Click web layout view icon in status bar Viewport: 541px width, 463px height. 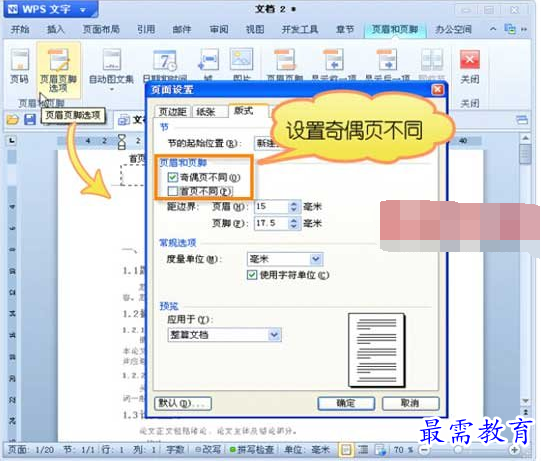point(381,450)
